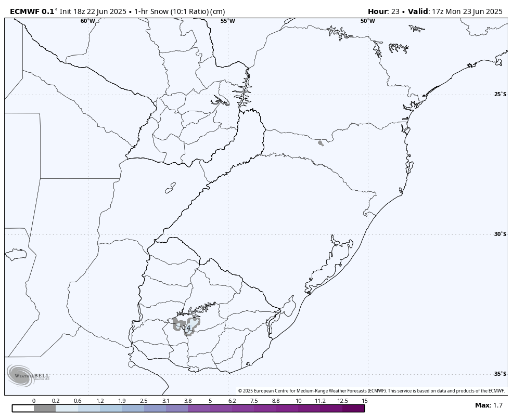This screenshot has height=420, width=512.
Task: Click the gray swatch between 0 and 0.2
Action: click(45, 408)
